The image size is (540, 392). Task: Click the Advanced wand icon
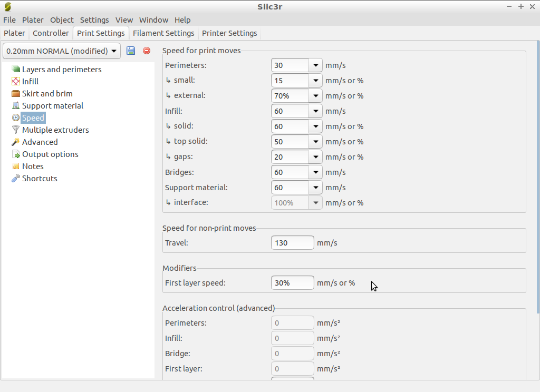[x=16, y=142]
